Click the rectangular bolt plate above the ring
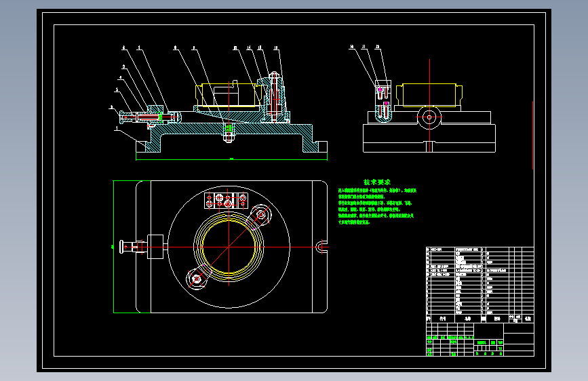Screen dimensions: 588x381 pos(226,201)
